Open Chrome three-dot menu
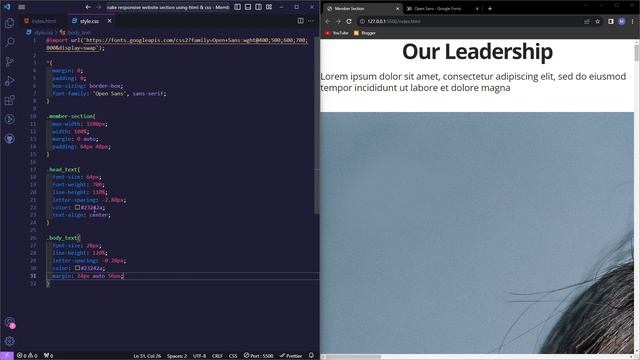The image size is (640, 360). pos(632,21)
